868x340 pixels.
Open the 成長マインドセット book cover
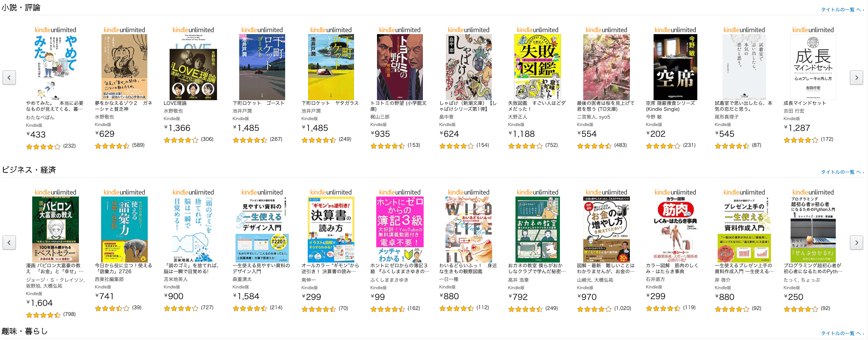point(813,67)
